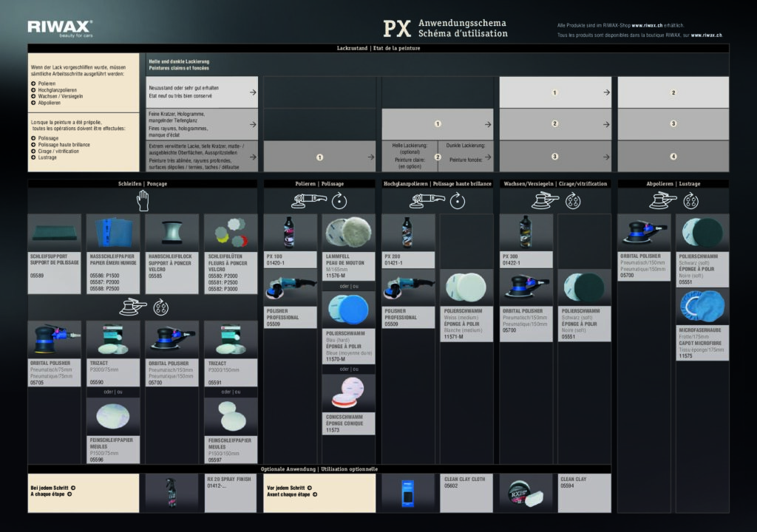
Task: Click the PX 100 bottle thumbnail
Action: pyautogui.click(x=290, y=233)
